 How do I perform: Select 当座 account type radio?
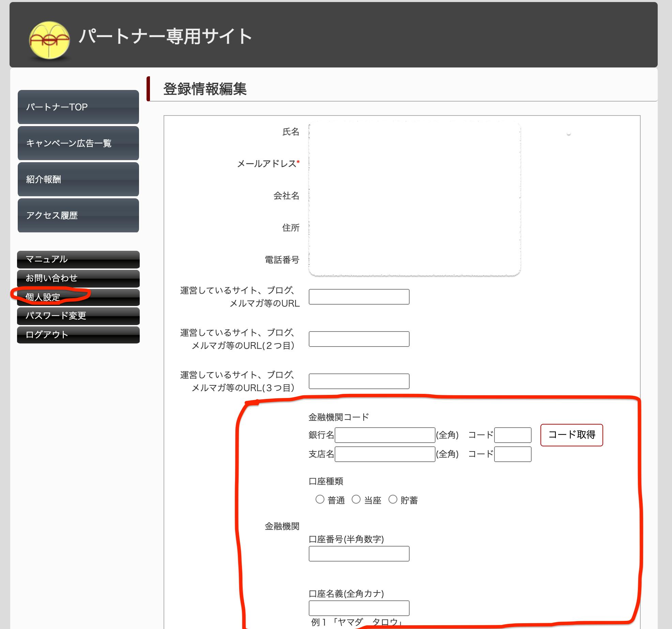[356, 500]
